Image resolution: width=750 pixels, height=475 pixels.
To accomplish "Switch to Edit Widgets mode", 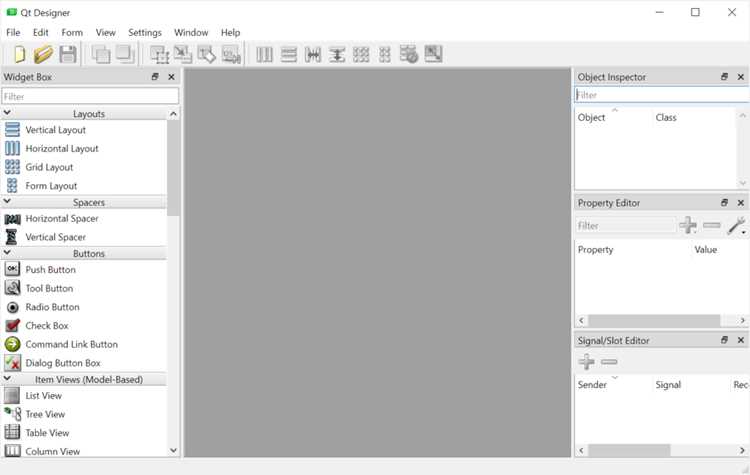I will click(x=159, y=55).
